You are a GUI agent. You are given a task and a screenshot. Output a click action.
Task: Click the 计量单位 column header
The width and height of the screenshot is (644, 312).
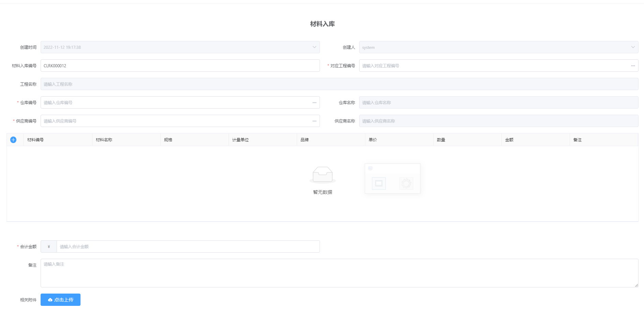[x=263, y=140]
